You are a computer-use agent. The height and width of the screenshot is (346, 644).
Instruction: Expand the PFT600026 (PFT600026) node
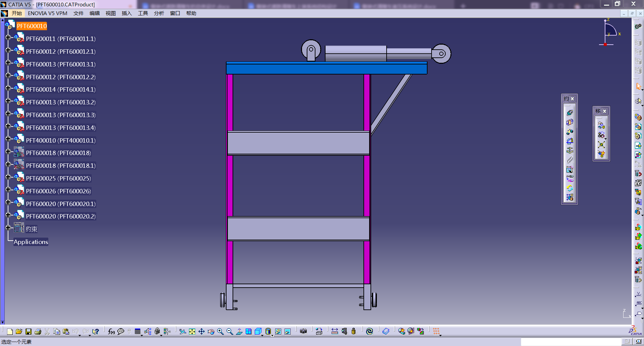(x=8, y=189)
